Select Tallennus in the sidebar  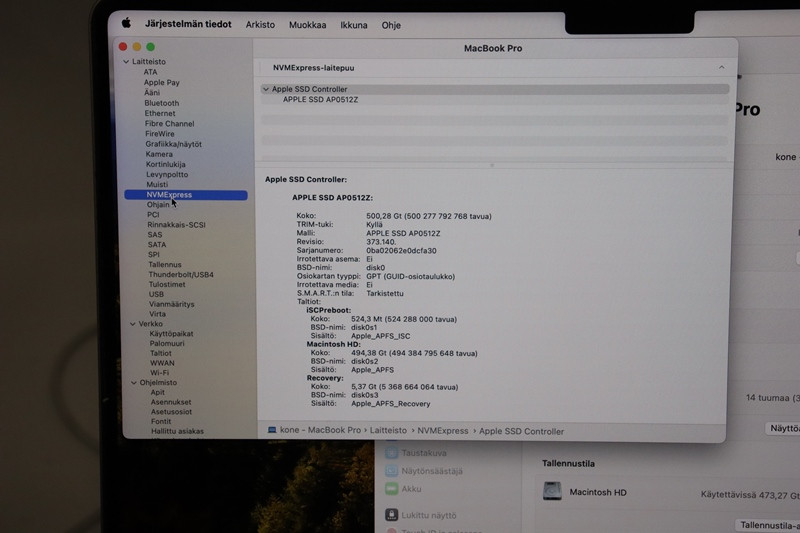point(165,264)
